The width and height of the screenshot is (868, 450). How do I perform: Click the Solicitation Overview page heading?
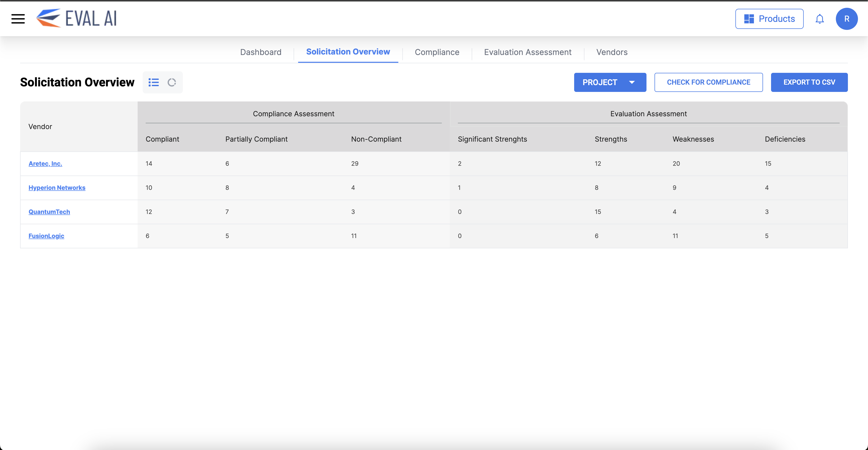click(x=77, y=82)
